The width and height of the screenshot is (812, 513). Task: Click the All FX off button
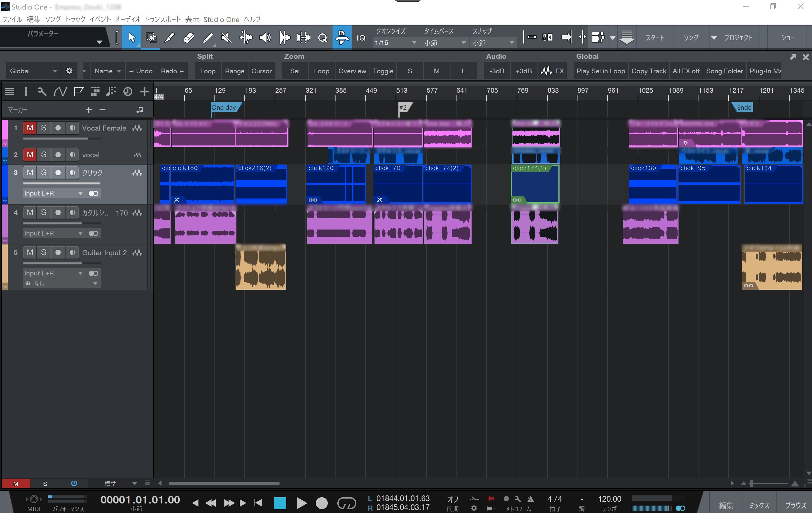(686, 71)
